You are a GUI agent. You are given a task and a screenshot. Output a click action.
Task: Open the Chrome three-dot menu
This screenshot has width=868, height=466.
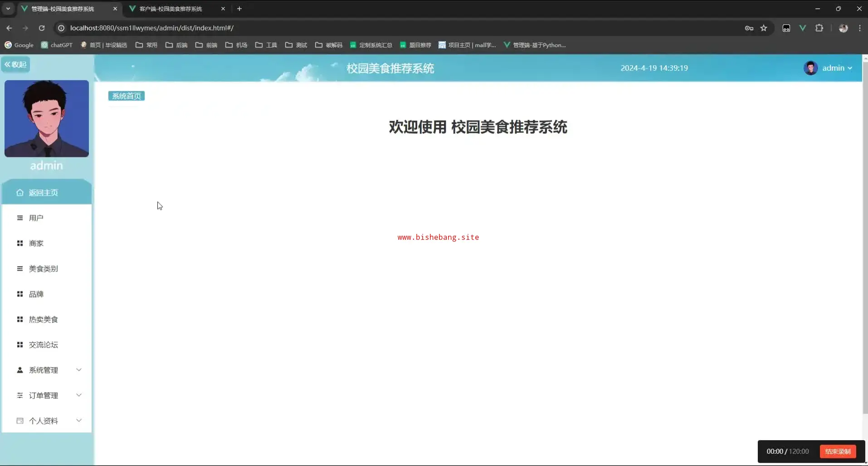pos(860,28)
